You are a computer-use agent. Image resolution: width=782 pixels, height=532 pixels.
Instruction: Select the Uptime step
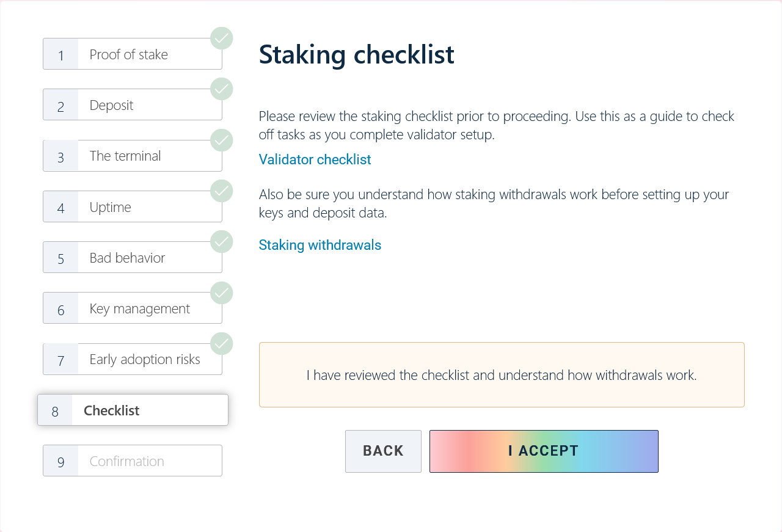pos(132,207)
